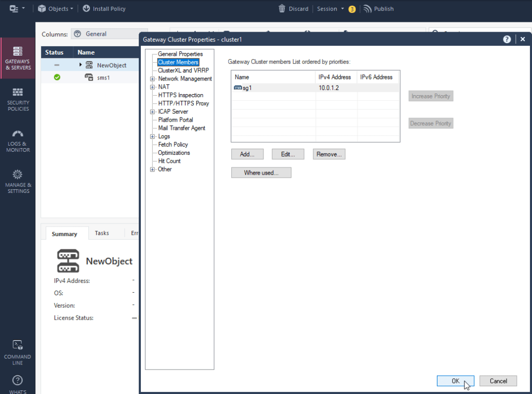
Task: Click the Add button to add a member
Action: tap(247, 154)
